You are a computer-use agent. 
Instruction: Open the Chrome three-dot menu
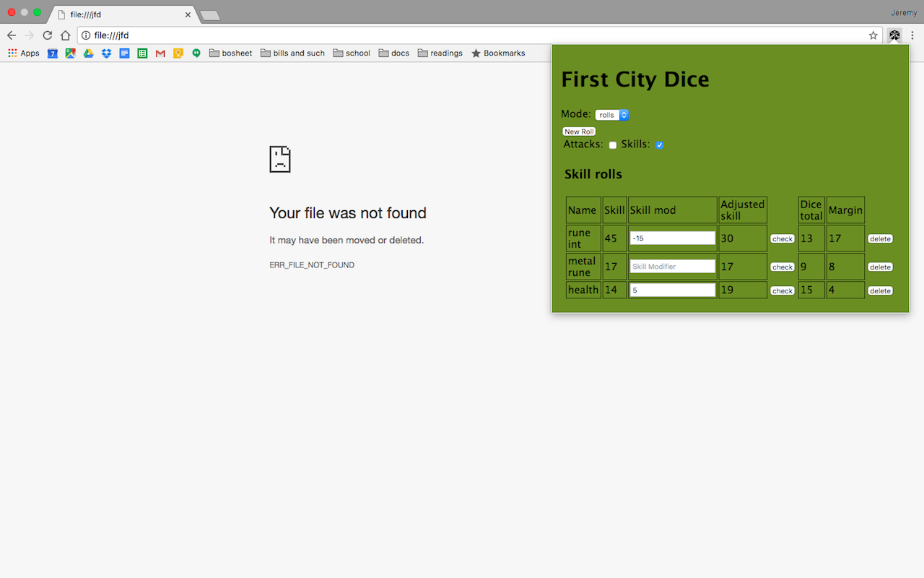[x=912, y=35]
